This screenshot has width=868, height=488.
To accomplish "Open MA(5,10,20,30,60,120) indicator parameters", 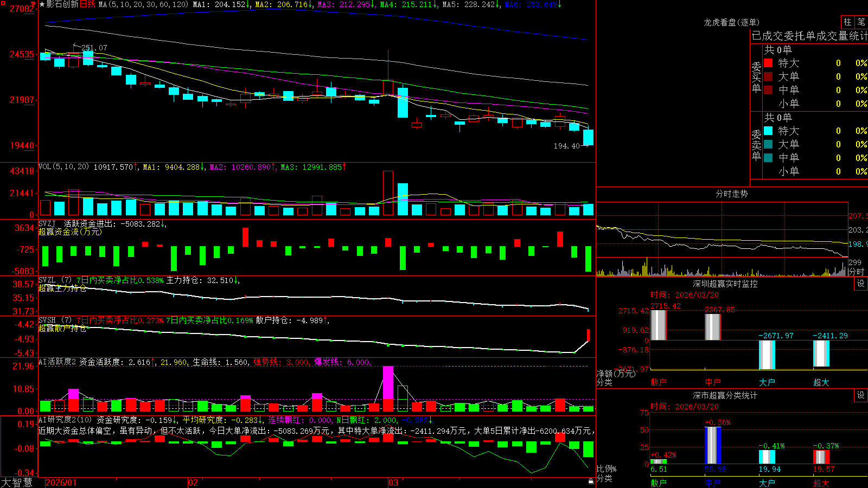I will point(143,4).
